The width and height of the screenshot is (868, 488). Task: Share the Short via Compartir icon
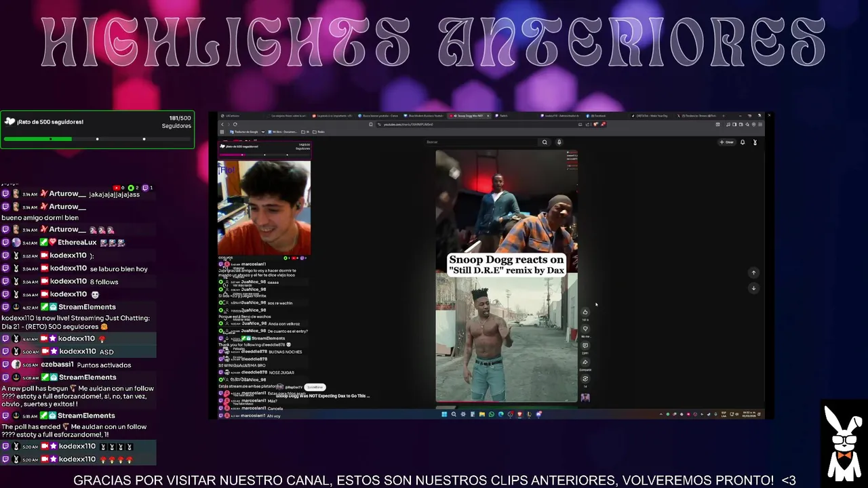click(x=585, y=363)
